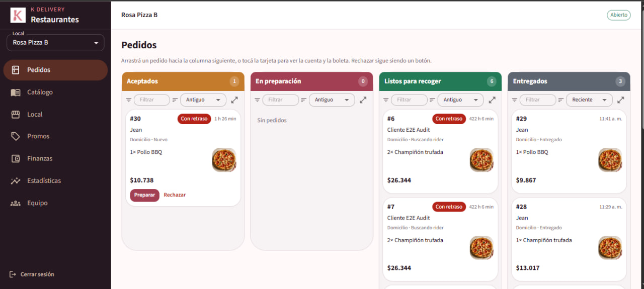Viewport: 644px width, 289px height.
Task: Expand the En preparación column view
Action: coord(363,100)
